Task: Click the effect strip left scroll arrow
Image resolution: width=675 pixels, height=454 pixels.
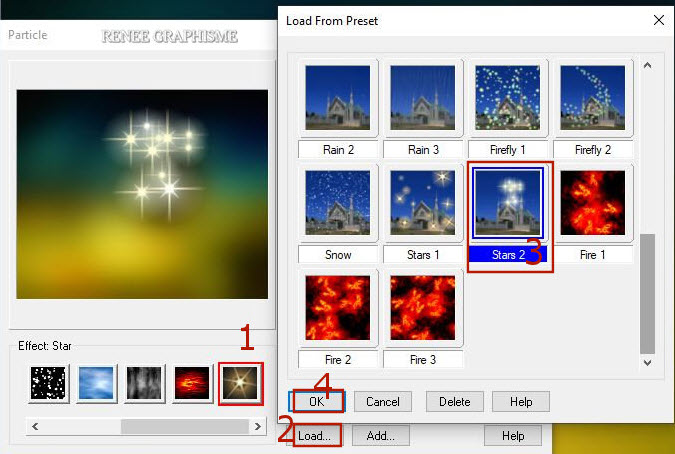Action: (35, 426)
